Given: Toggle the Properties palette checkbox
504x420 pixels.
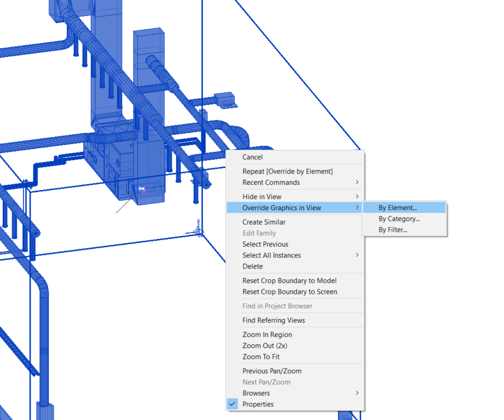Looking at the screenshot, I should pos(232,404).
